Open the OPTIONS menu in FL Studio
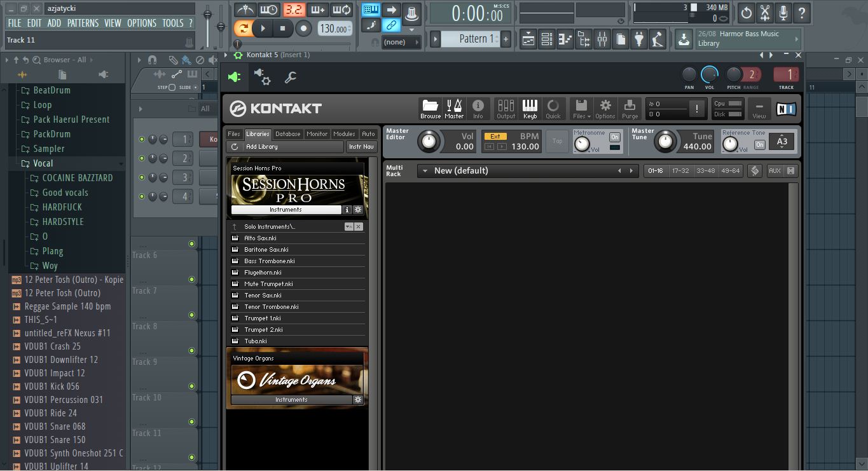 point(141,22)
